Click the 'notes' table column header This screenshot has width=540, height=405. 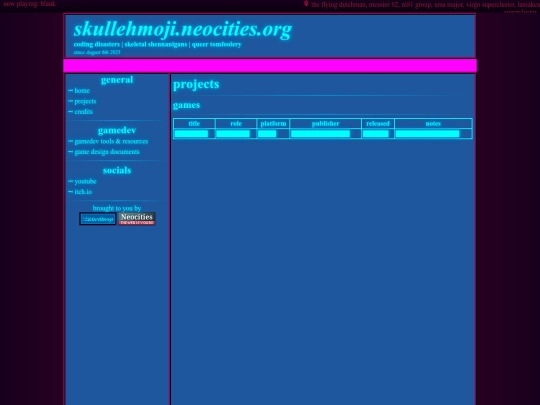(433, 123)
